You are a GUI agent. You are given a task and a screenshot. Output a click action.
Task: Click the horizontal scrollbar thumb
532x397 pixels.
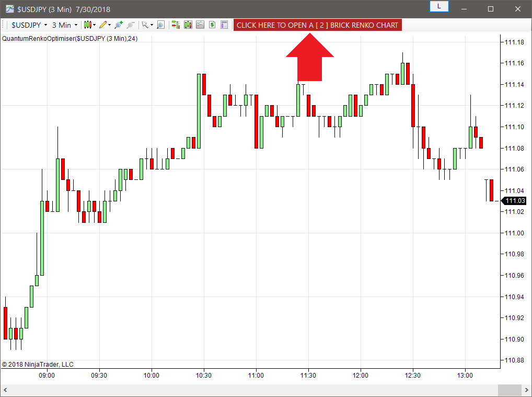[x=510, y=390]
